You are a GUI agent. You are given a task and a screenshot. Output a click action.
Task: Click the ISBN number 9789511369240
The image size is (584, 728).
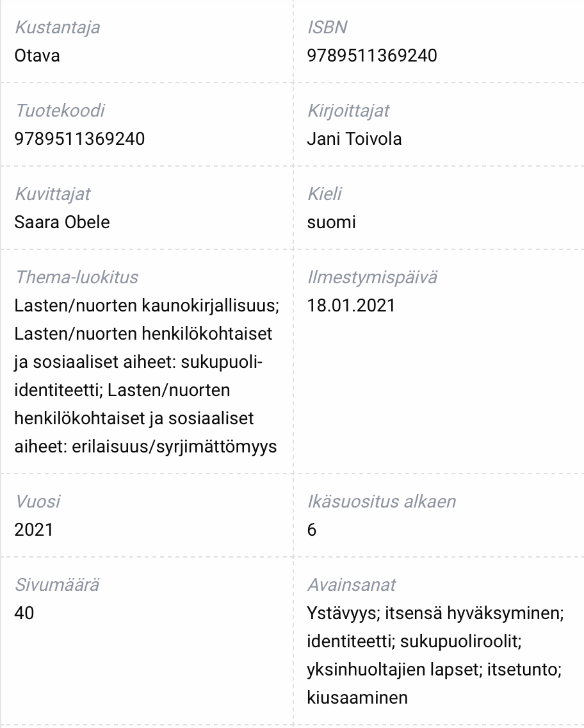pyautogui.click(x=372, y=56)
